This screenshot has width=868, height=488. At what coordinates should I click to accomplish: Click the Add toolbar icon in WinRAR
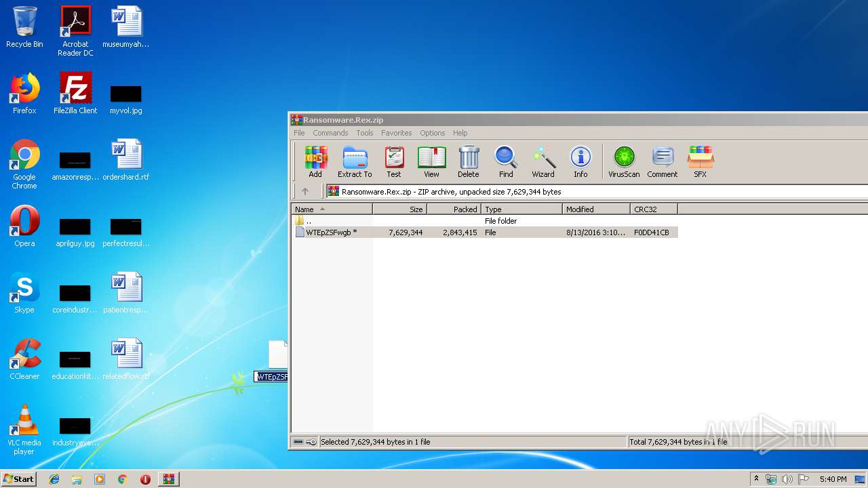click(x=315, y=162)
